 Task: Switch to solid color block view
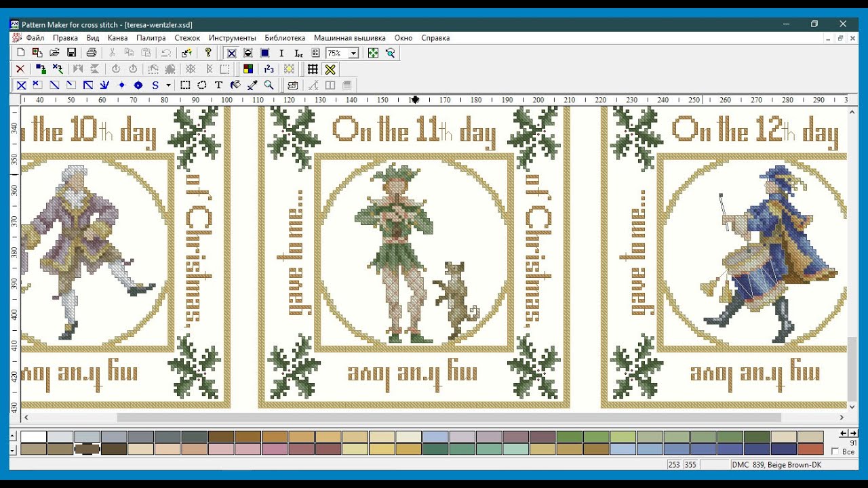click(x=264, y=53)
